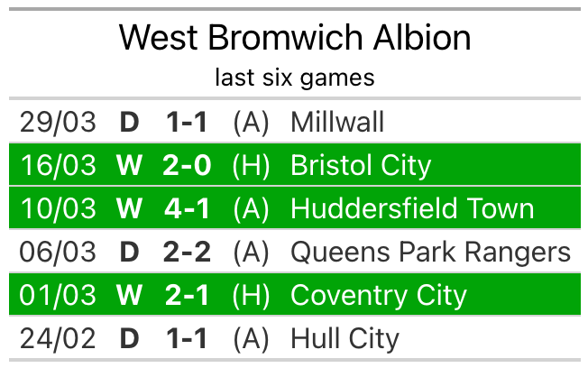Select the last six games subtitle

point(295,78)
